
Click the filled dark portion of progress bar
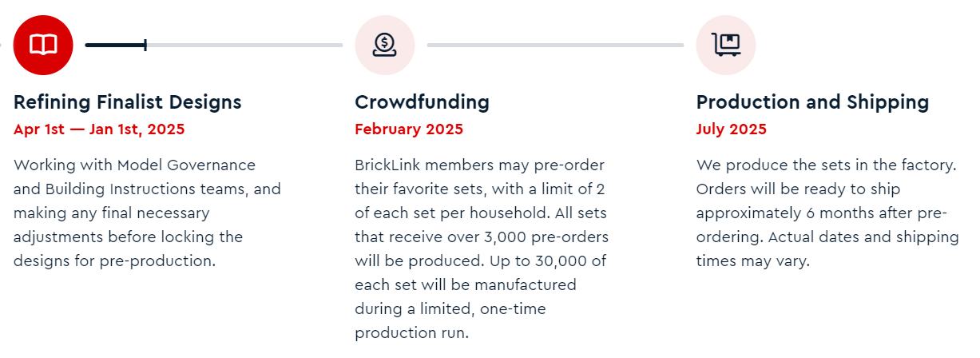(x=114, y=45)
